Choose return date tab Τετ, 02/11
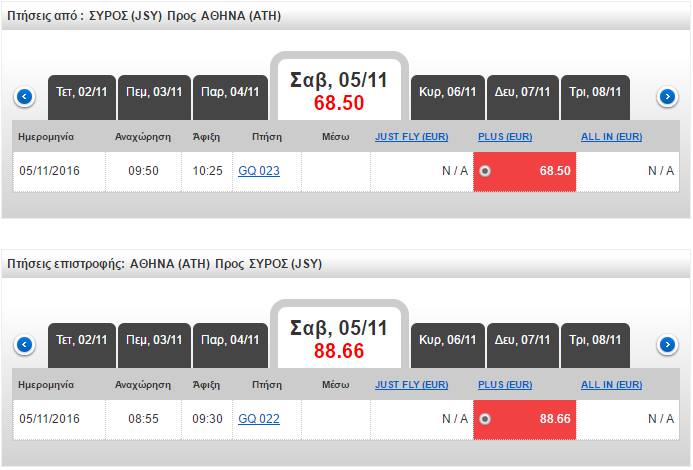 [x=82, y=340]
